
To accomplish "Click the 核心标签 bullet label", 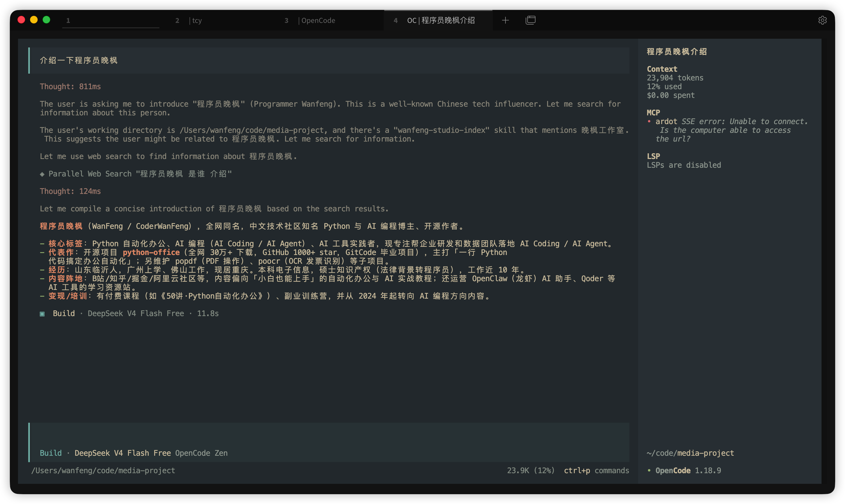I will pos(66,244).
